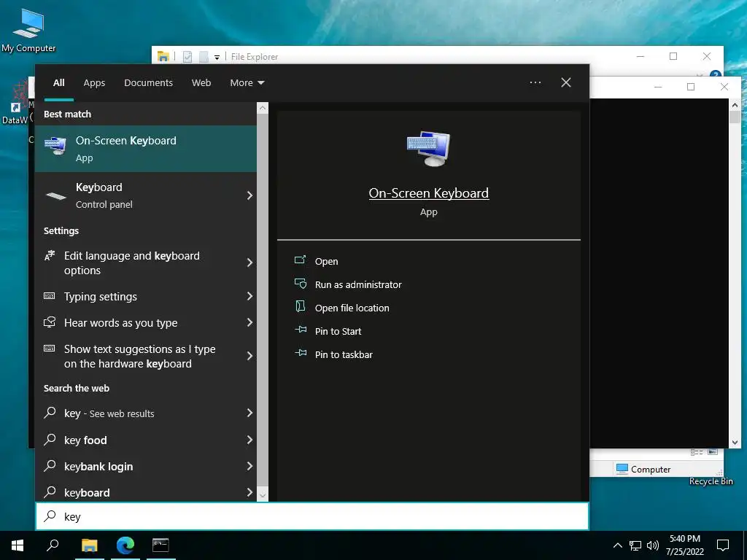Switch to the All search tab
The image size is (747, 560).
click(58, 83)
